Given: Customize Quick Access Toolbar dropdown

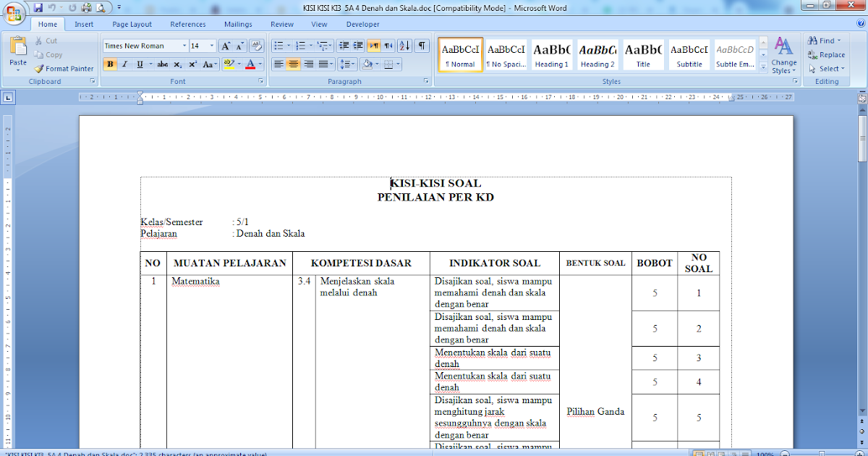Looking at the screenshot, I should 119,9.
